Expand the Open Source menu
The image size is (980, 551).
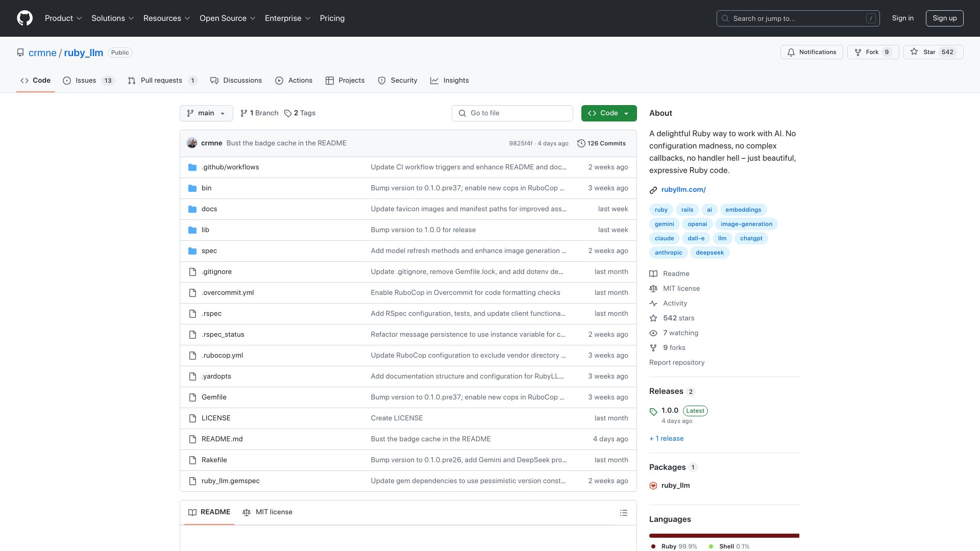coord(228,18)
